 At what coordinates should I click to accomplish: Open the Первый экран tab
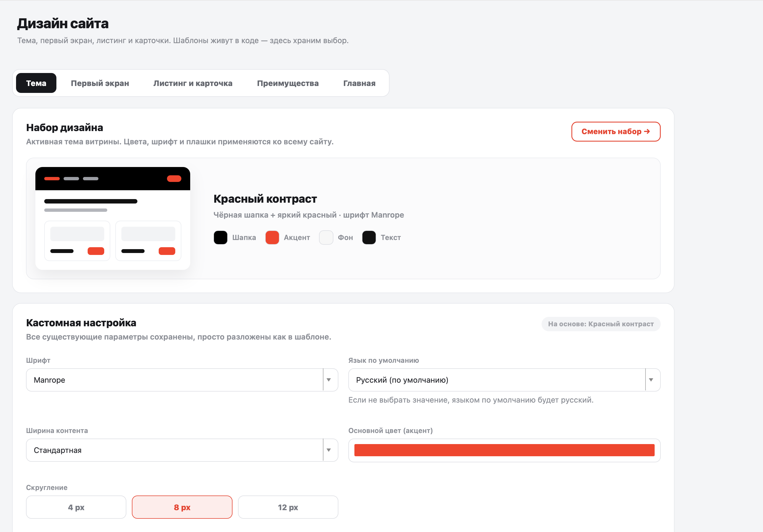[100, 83]
